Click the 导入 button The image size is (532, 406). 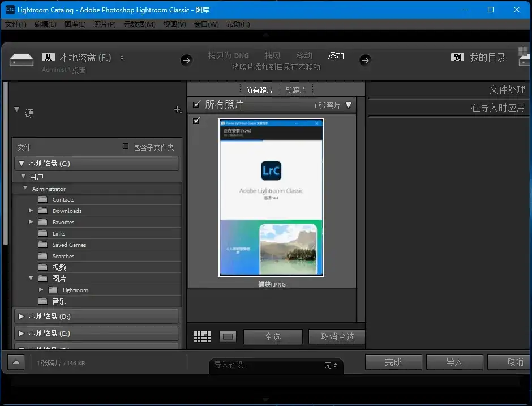pyautogui.click(x=454, y=362)
